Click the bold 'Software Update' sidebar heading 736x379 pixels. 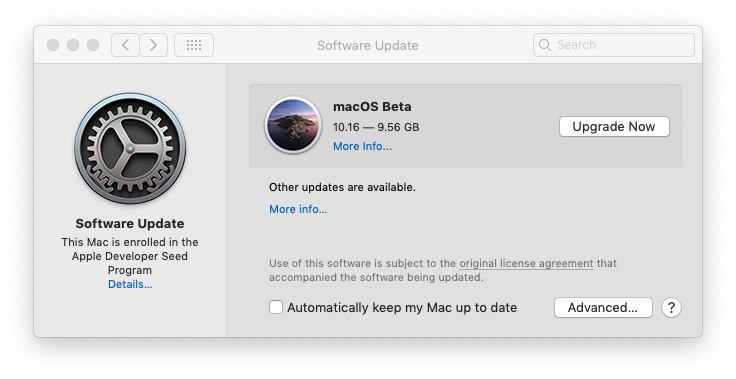click(130, 224)
